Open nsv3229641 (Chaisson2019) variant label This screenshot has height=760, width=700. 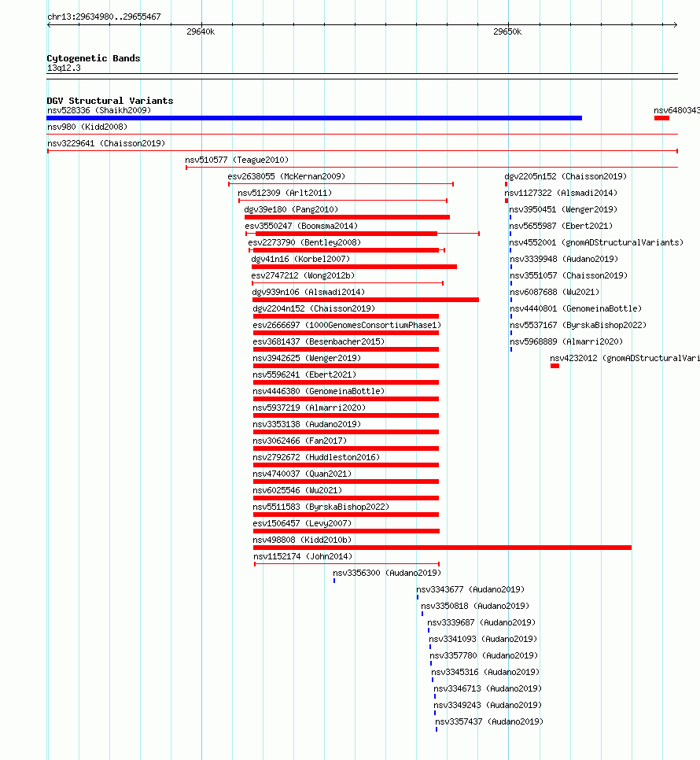pos(106,143)
